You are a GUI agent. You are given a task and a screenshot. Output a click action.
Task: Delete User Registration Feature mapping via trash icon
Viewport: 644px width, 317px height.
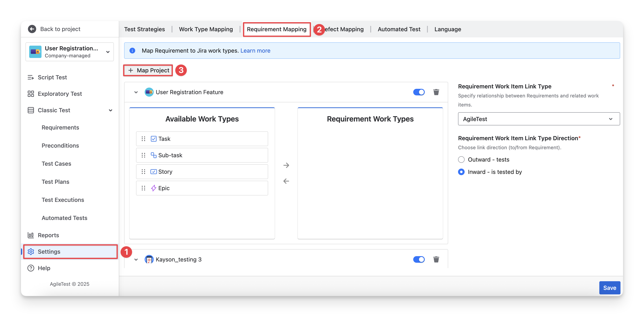click(436, 92)
